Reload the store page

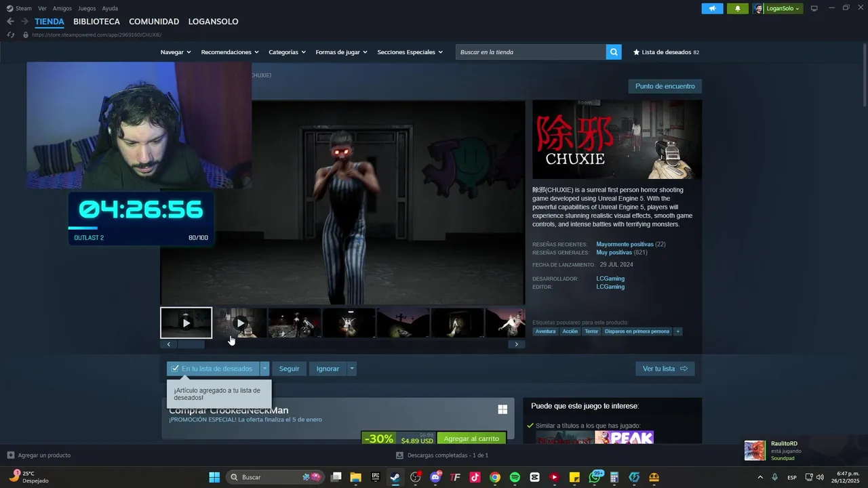point(10,35)
